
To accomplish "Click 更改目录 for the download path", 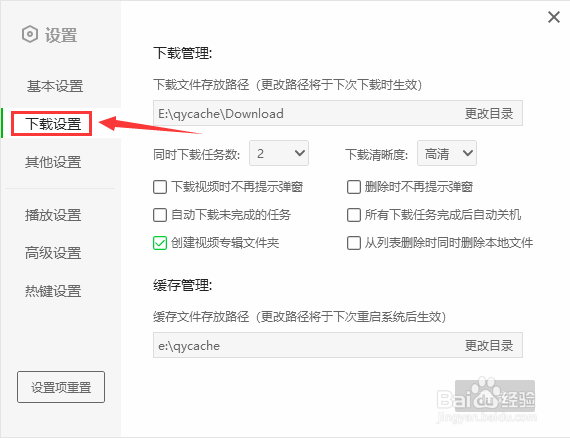I will [x=489, y=113].
